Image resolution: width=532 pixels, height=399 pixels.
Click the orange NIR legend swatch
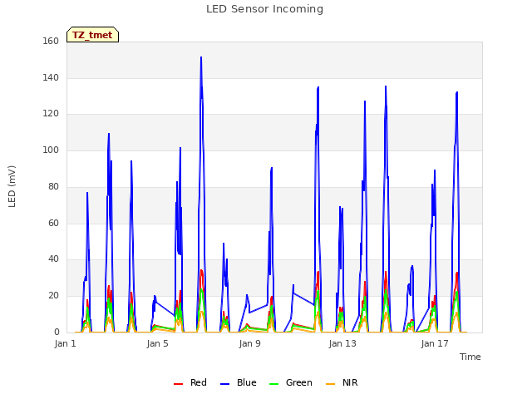pyautogui.click(x=330, y=384)
